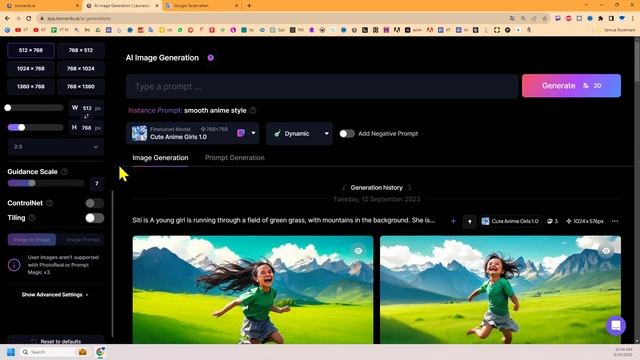Toggle visibility eye on the first generated image

pyautogui.click(x=358, y=251)
